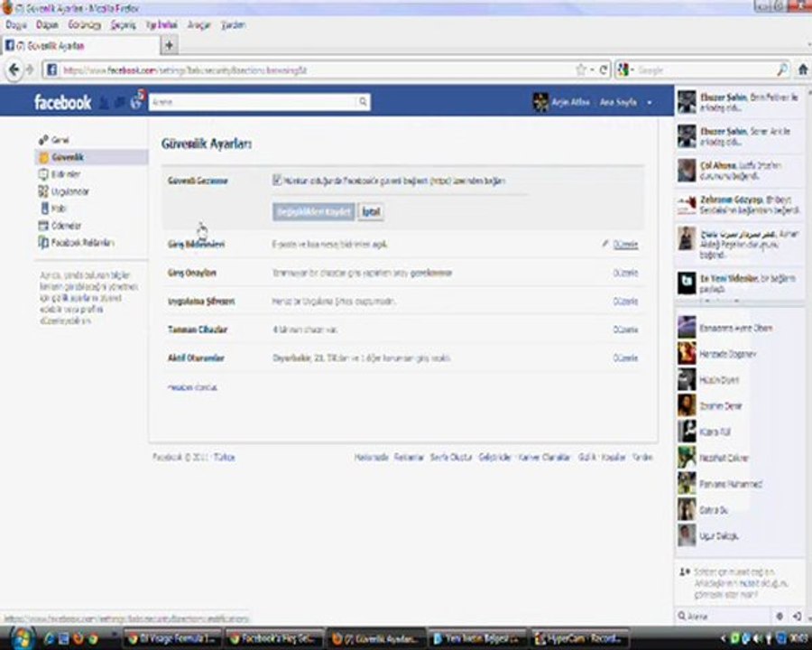Click Düzenle for Aktif Oturumlar
The width and height of the screenshot is (812, 650).
coord(625,358)
